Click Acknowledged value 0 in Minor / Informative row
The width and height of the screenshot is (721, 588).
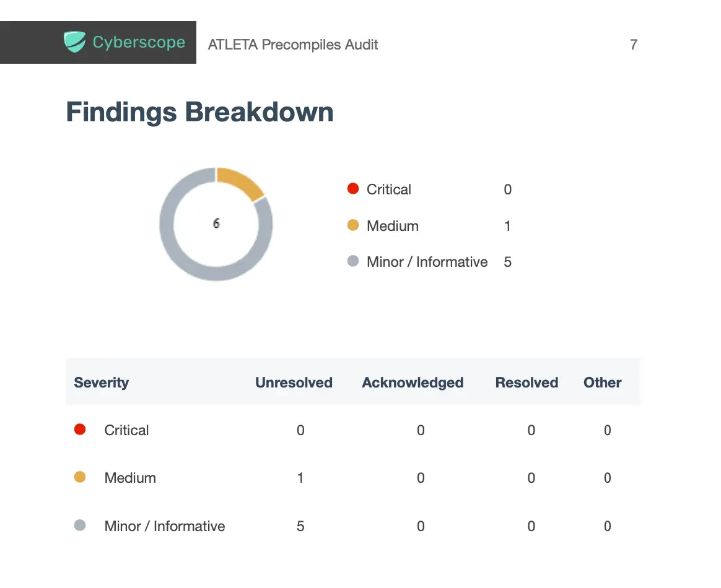(421, 526)
